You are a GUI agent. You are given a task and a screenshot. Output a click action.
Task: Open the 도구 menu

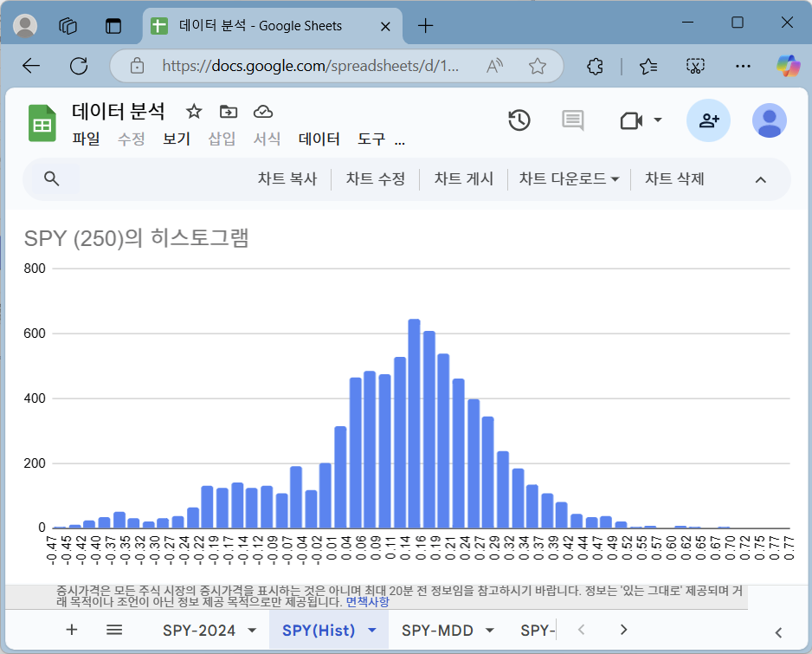[x=371, y=139]
